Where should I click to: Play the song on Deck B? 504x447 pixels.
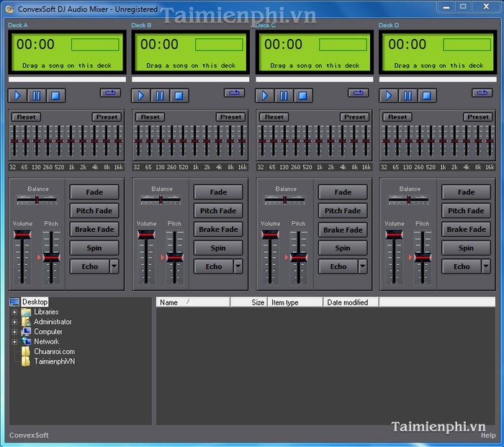click(x=141, y=96)
